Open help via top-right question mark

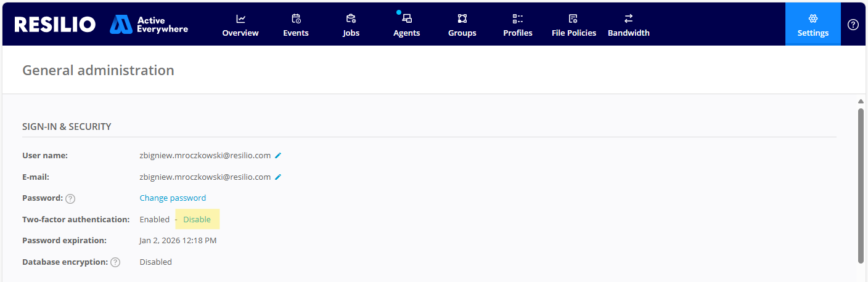(x=853, y=25)
